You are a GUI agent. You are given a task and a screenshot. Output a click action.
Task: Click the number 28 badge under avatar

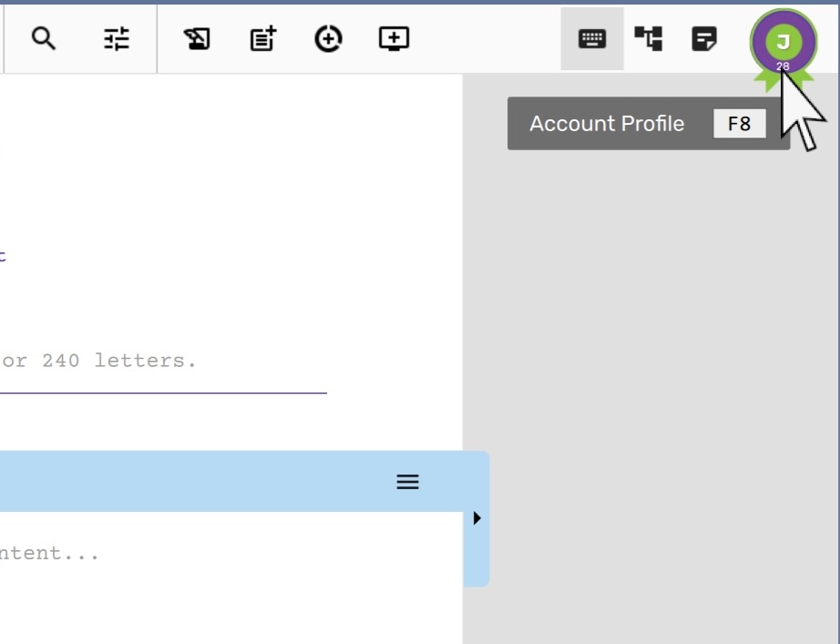pyautogui.click(x=783, y=66)
